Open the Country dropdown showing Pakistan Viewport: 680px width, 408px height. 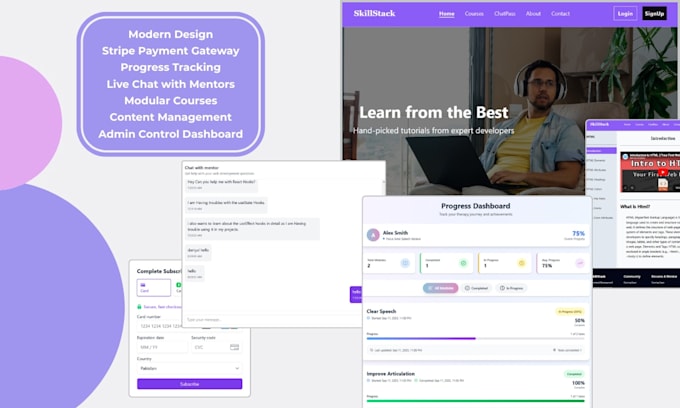coord(190,368)
